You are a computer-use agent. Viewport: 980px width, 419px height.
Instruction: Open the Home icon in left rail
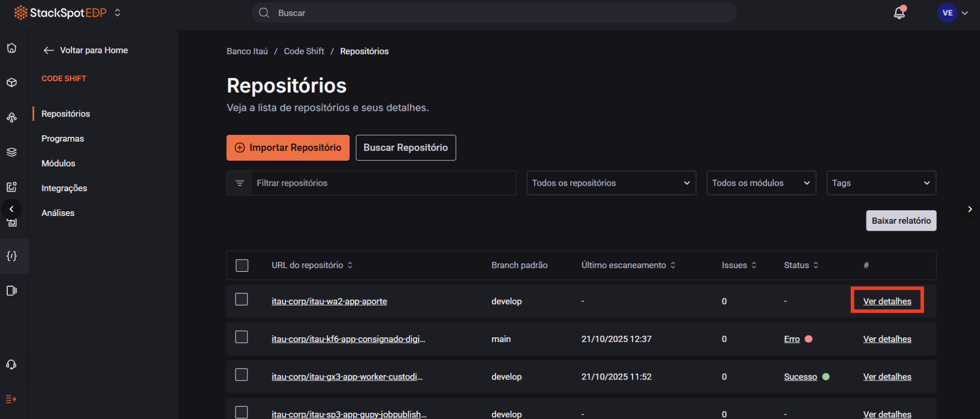(11, 48)
